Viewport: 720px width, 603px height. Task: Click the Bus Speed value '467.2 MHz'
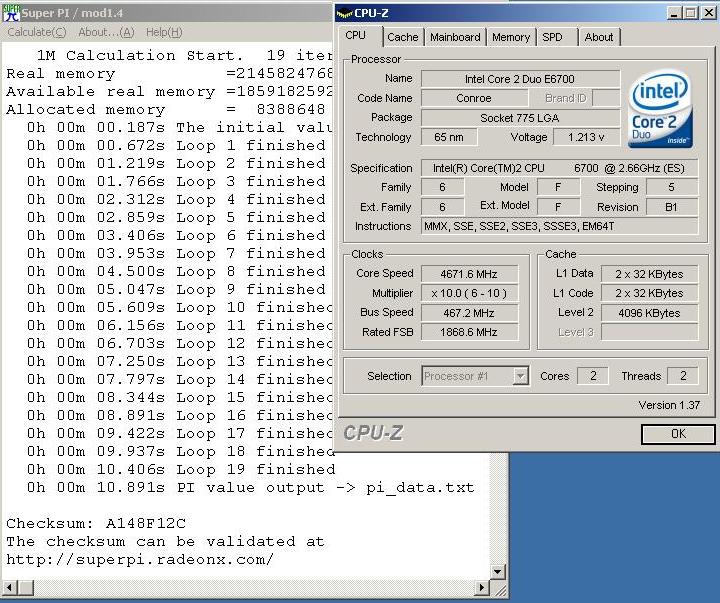[x=469, y=313]
